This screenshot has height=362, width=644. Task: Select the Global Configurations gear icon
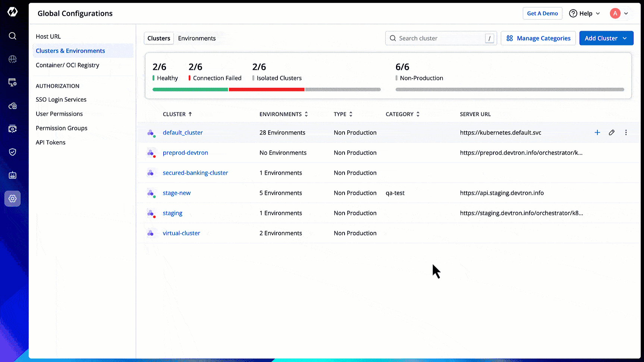point(12,199)
